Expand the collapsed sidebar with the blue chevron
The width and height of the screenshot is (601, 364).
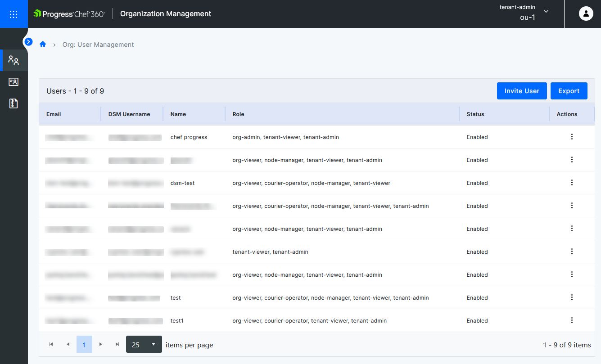click(28, 41)
